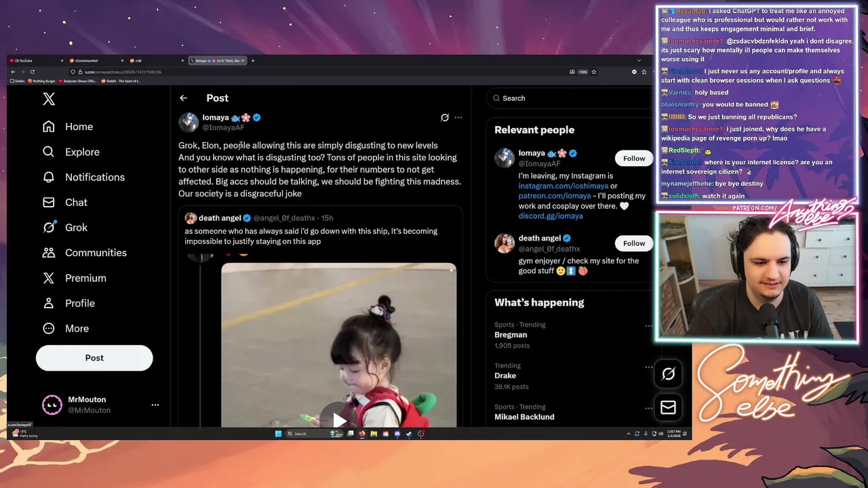Reload the page in the browser
The width and height of the screenshot is (868, 488).
tap(33, 72)
